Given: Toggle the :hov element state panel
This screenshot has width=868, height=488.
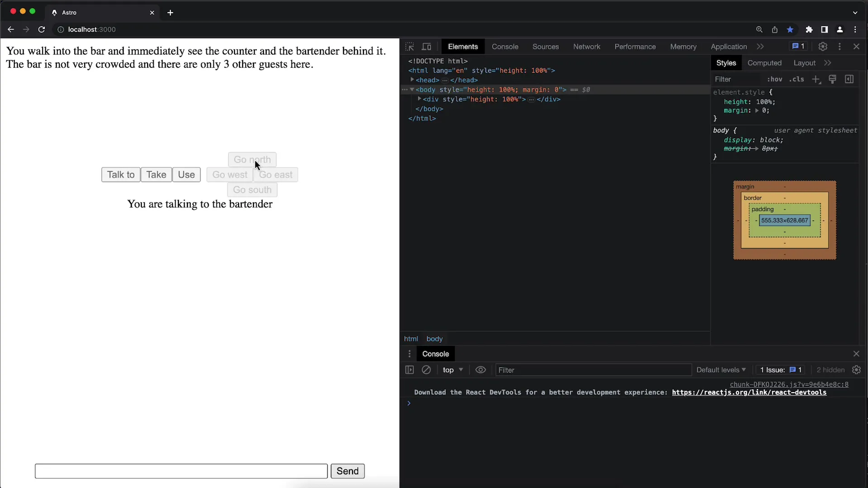Looking at the screenshot, I should point(774,79).
